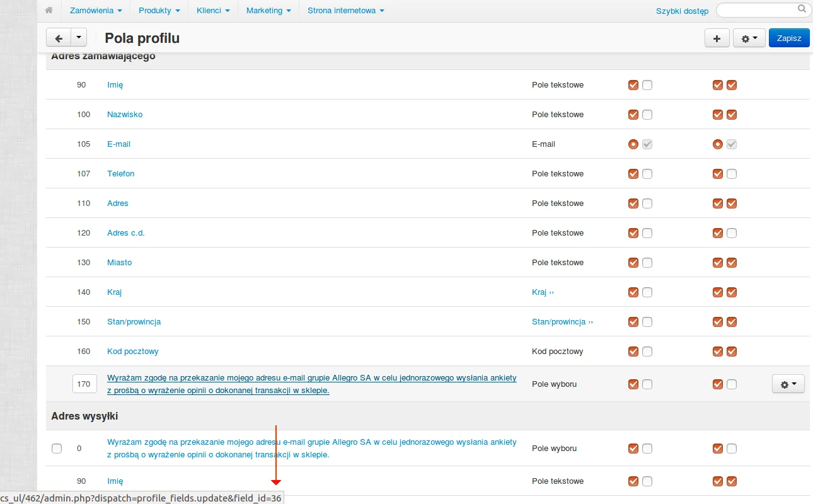Select the E-mail row radio button
This screenshot has width=813, height=504.
(x=633, y=144)
